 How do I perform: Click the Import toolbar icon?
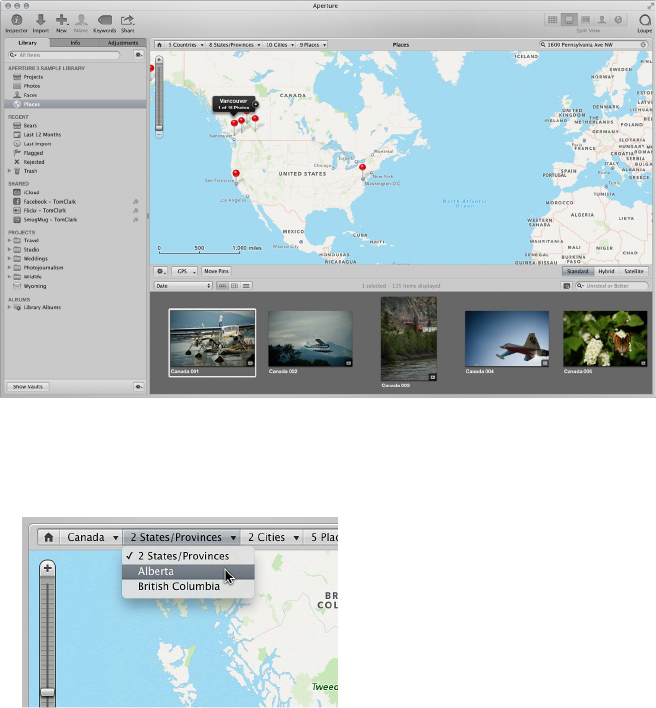click(x=41, y=23)
